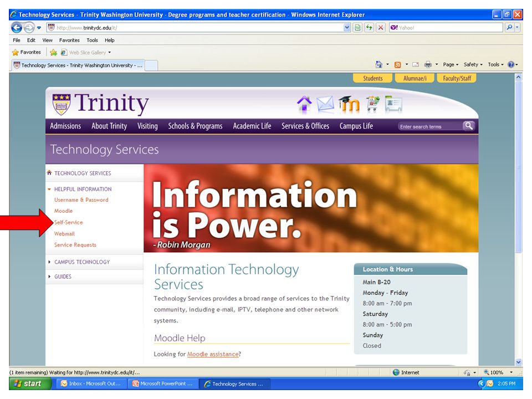Open the Edit menu
532x399 pixels.
(x=31, y=40)
